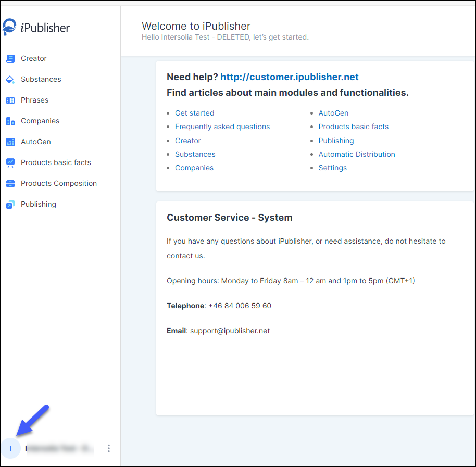Select Phrases in the sidebar
This screenshot has width=476, height=467.
[34, 100]
